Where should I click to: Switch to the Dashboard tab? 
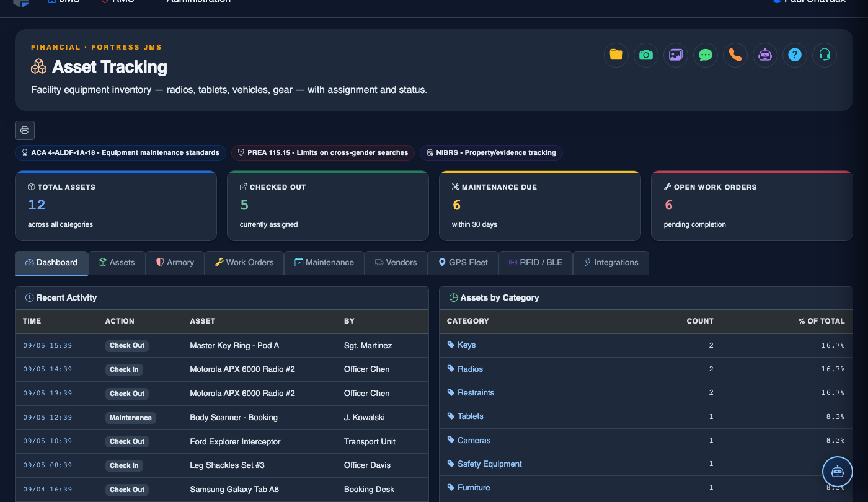[51, 263]
